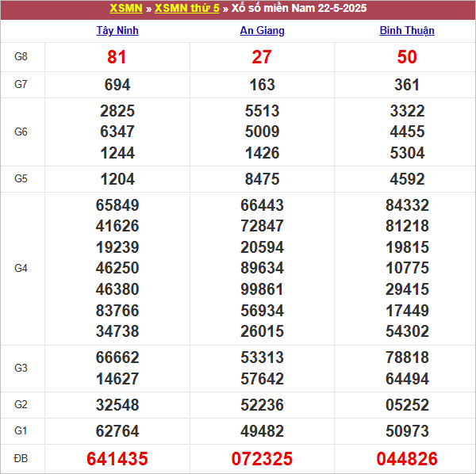This screenshot has width=476, height=474.
Task: Click G5 number 1204
Action: (x=117, y=179)
